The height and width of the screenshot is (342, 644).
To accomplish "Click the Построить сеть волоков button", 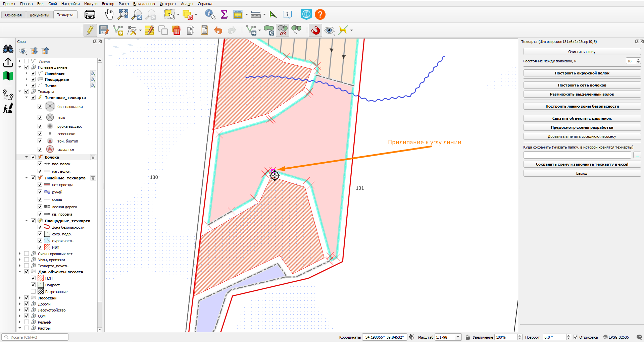I will pyautogui.click(x=582, y=85).
